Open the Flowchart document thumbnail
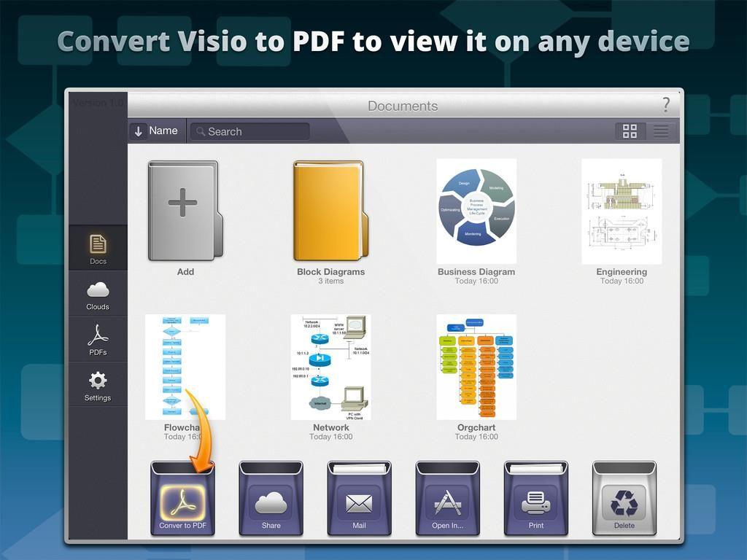 [x=185, y=367]
